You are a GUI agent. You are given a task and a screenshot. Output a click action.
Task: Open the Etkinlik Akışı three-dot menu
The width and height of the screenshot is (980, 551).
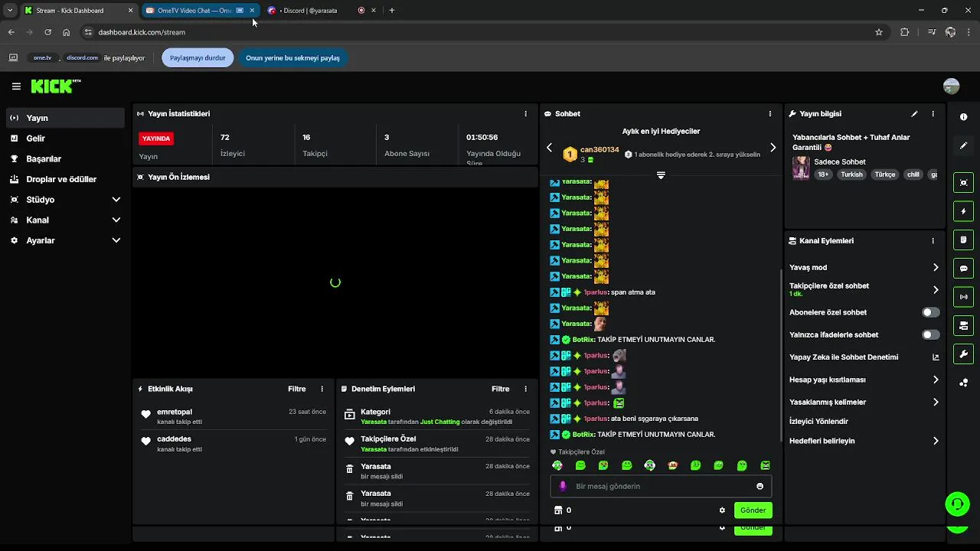pyautogui.click(x=322, y=389)
